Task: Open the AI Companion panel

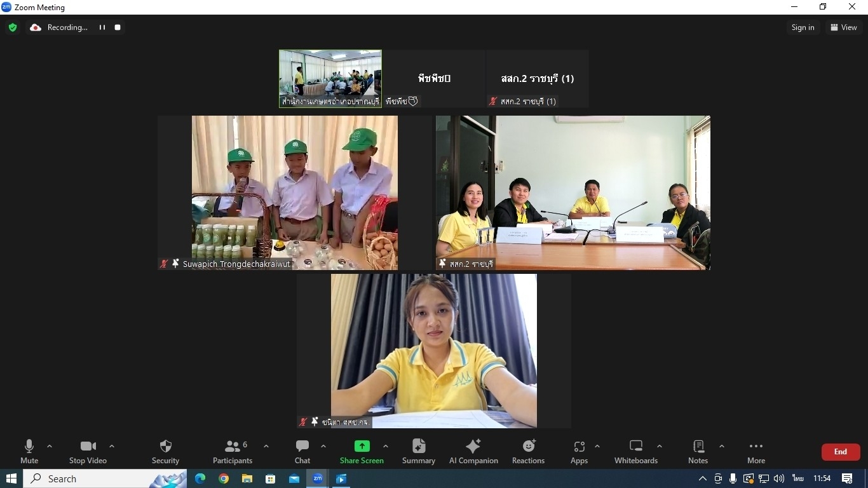Action: (x=473, y=452)
